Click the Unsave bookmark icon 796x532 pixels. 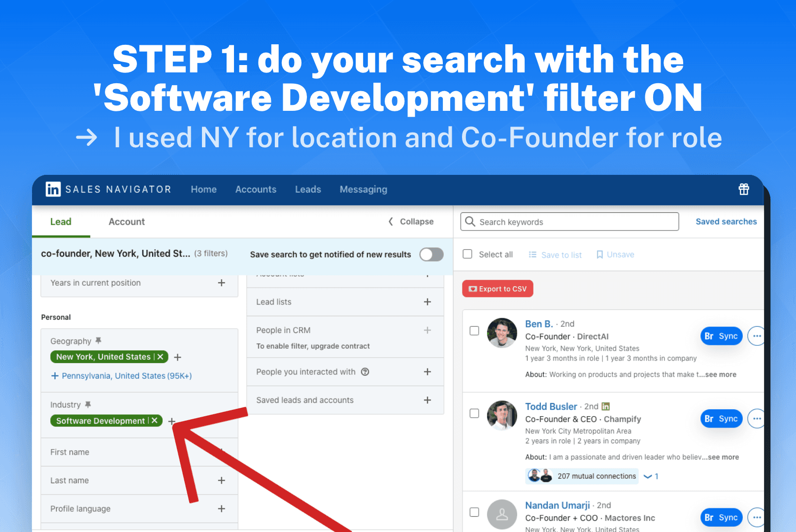(599, 255)
